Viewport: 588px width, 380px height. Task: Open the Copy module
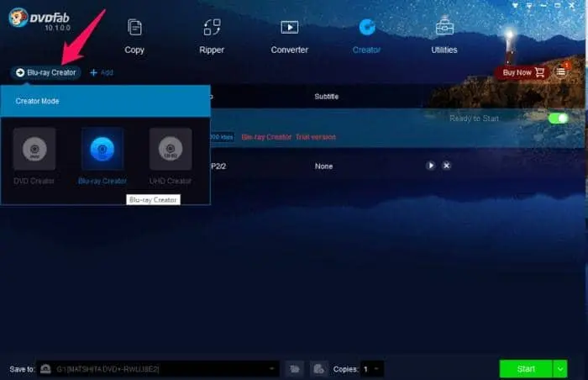click(134, 36)
